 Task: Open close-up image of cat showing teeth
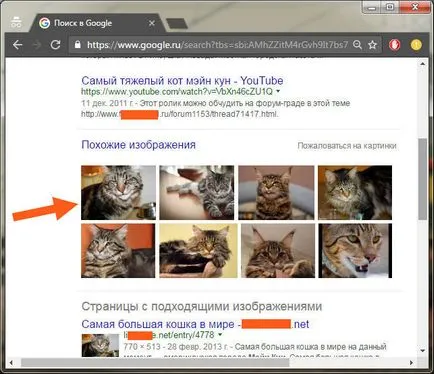tap(355, 250)
